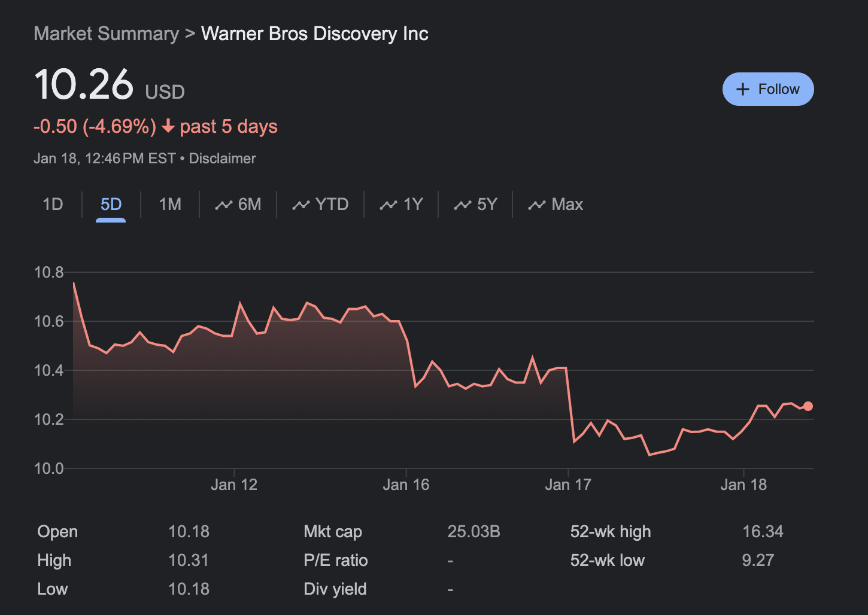Image resolution: width=868 pixels, height=615 pixels.
Task: Click the 10.0 y-axis label
Action: (49, 469)
